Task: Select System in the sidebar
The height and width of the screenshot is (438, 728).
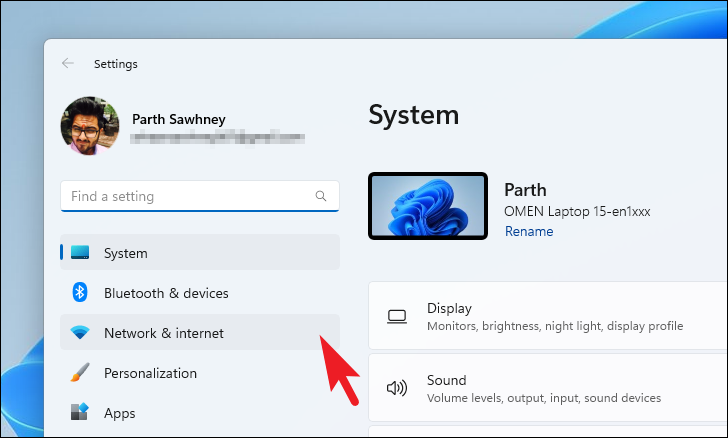Action: pos(200,253)
